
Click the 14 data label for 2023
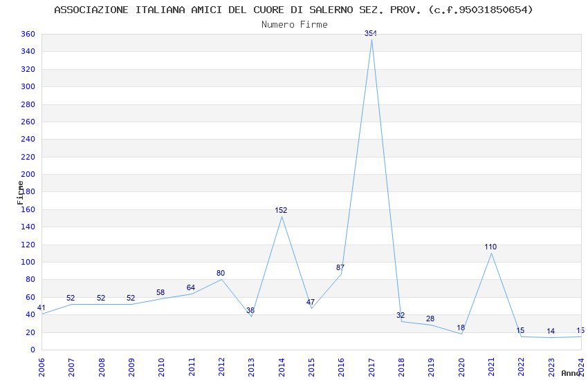click(x=551, y=332)
